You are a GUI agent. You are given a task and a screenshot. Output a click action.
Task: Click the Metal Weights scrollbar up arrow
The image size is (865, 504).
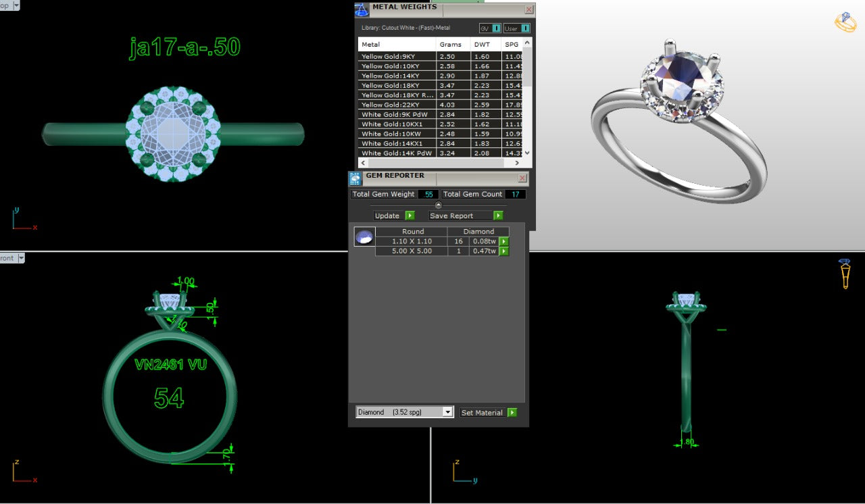[528, 43]
